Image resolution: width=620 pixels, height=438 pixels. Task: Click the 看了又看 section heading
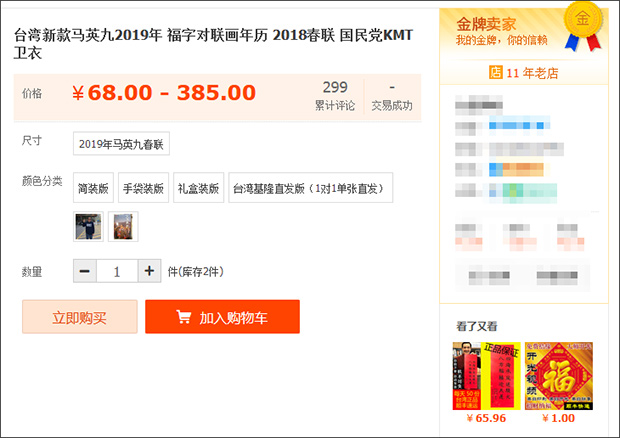(x=476, y=327)
